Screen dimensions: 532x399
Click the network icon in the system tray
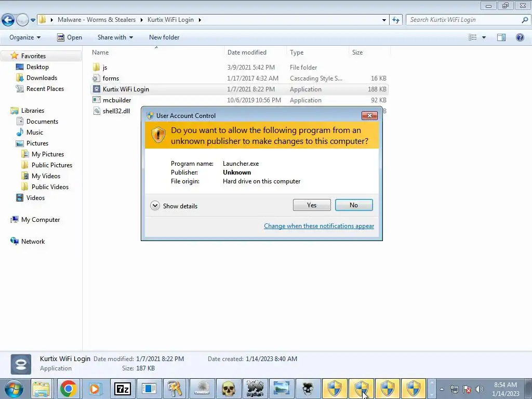454,390
